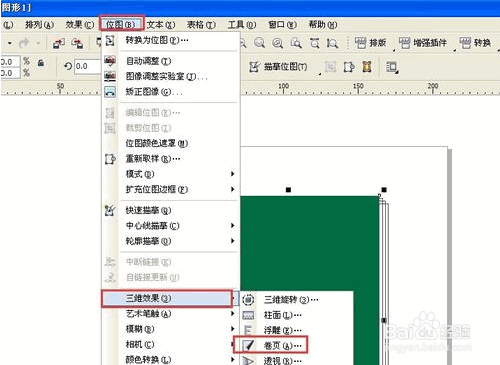
Task: Click the 柱面 cylinder icon
Action: (248, 315)
